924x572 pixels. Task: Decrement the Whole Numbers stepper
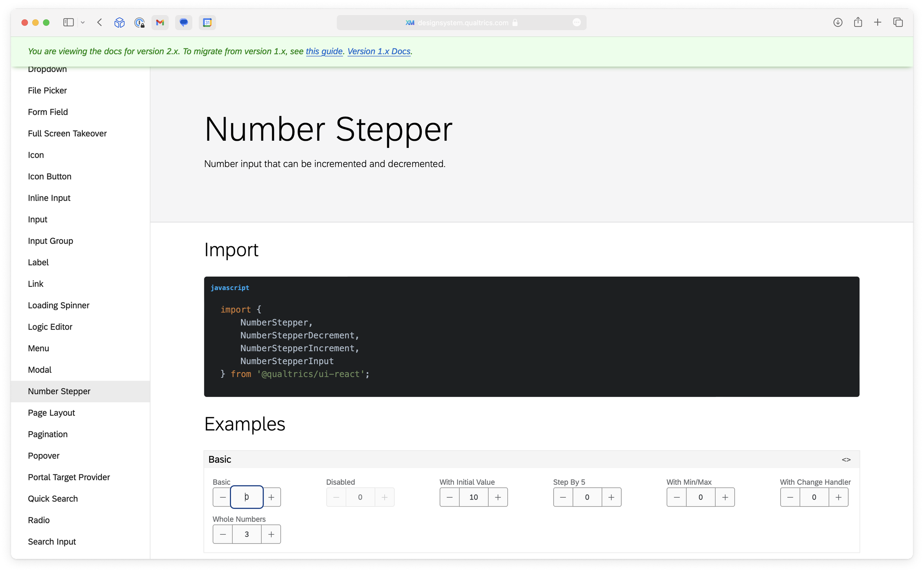[222, 534]
